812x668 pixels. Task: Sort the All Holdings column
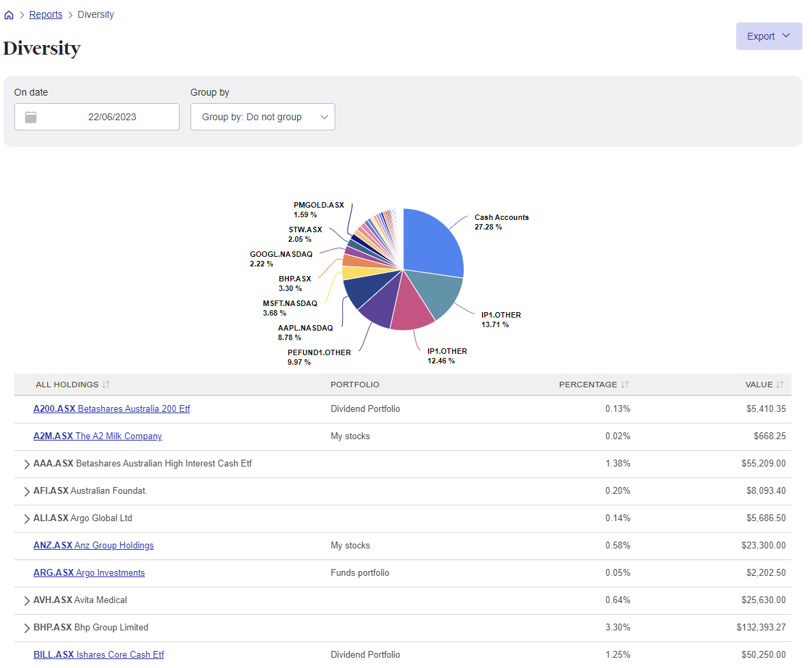[104, 385]
